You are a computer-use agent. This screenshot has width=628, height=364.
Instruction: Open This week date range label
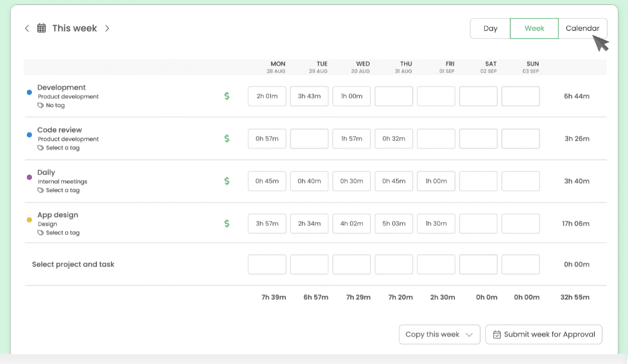pos(74,28)
